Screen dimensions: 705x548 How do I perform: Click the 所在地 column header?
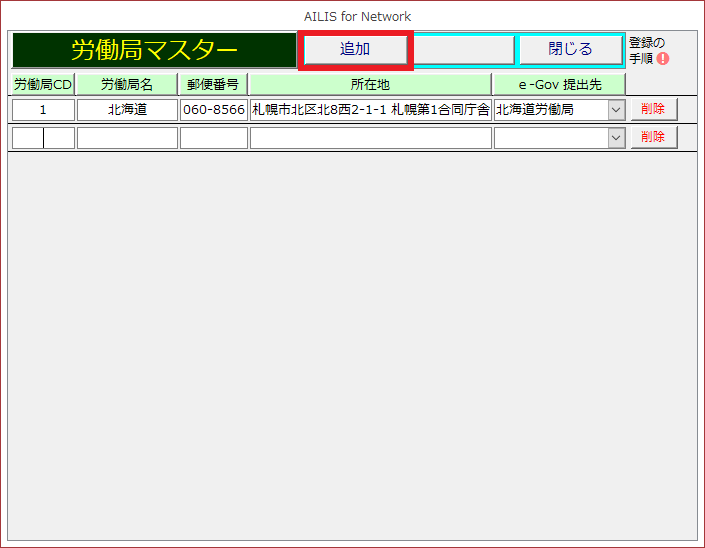370,84
